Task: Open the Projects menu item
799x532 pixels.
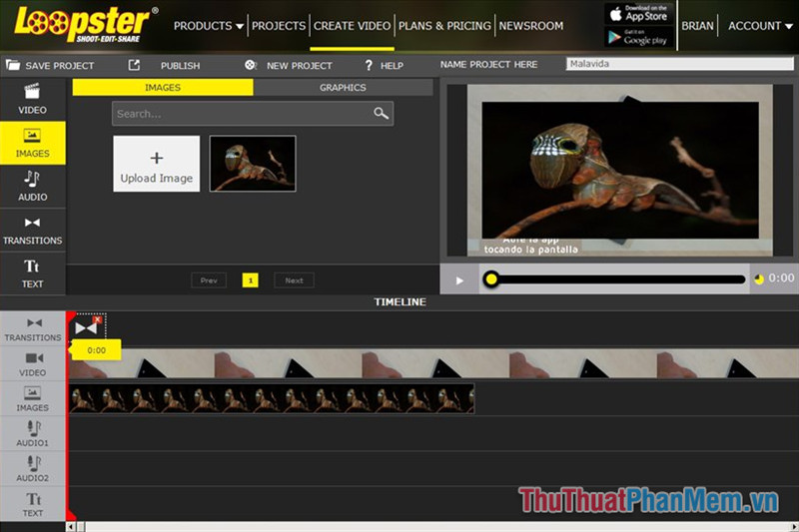Action: click(x=279, y=26)
